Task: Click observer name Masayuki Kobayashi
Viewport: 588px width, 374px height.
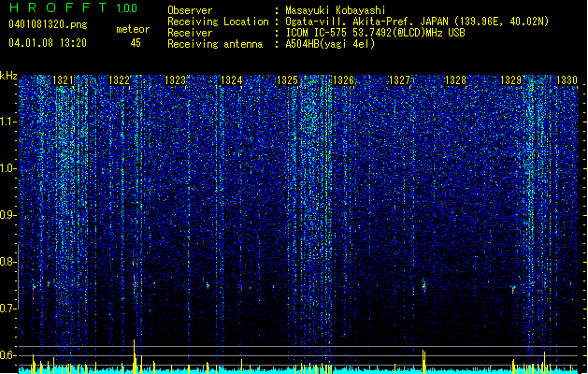Action: (x=336, y=10)
